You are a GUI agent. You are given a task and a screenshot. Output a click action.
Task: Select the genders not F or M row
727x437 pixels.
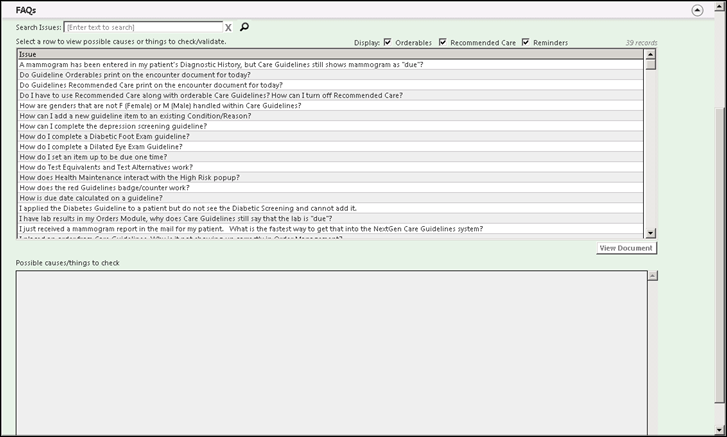(331, 105)
